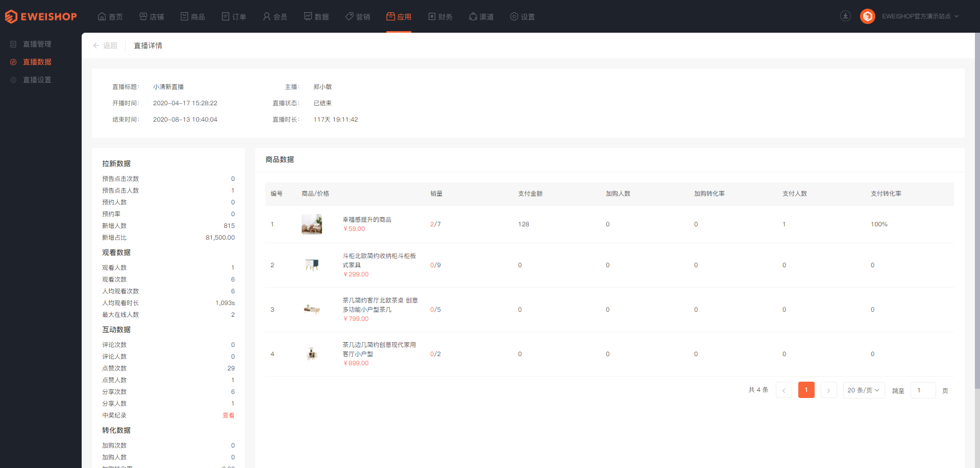
Task: Click the orange account avatar icon
Action: point(868,16)
